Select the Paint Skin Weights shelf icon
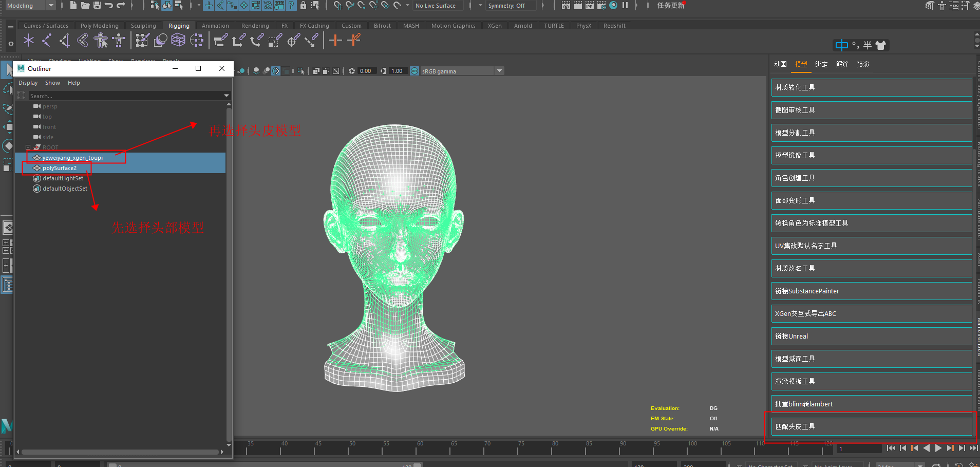The height and width of the screenshot is (467, 980). pyautogui.click(x=142, y=40)
